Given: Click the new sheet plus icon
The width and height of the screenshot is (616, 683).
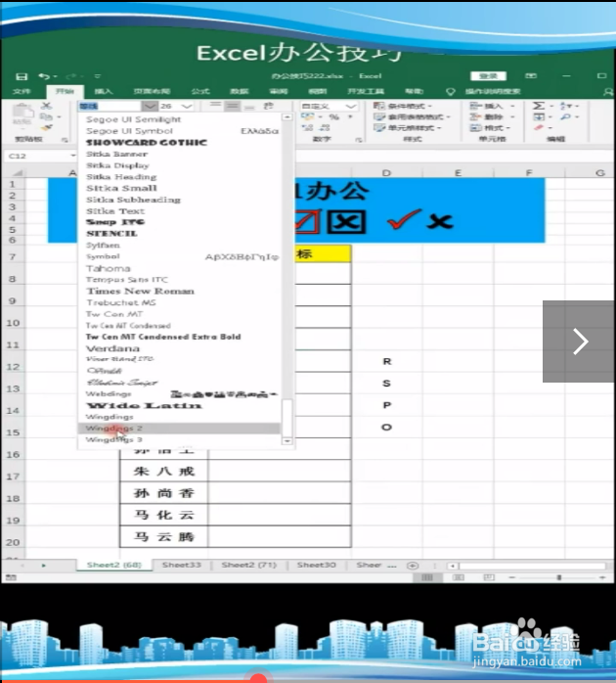Looking at the screenshot, I should 413,566.
